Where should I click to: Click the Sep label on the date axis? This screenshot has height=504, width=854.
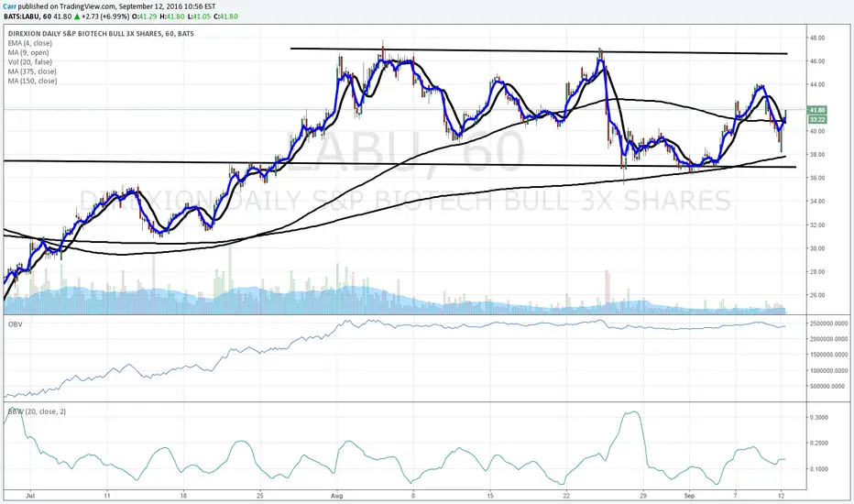pos(689,497)
